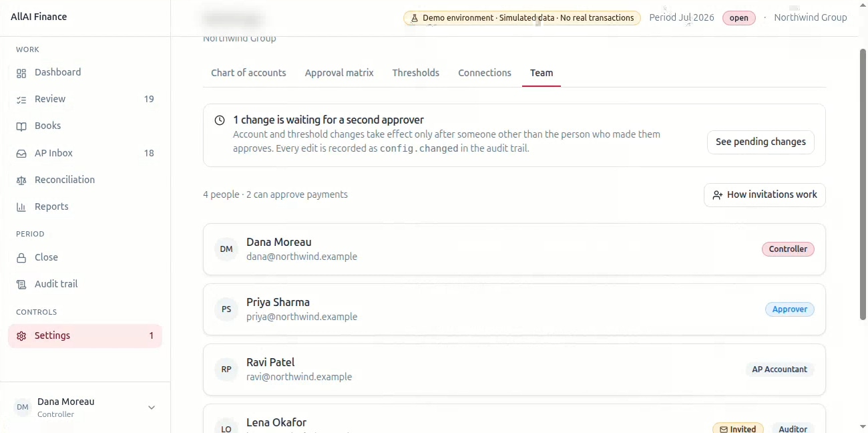Click the Settings gear icon
The width and height of the screenshot is (868, 433).
[x=21, y=336]
